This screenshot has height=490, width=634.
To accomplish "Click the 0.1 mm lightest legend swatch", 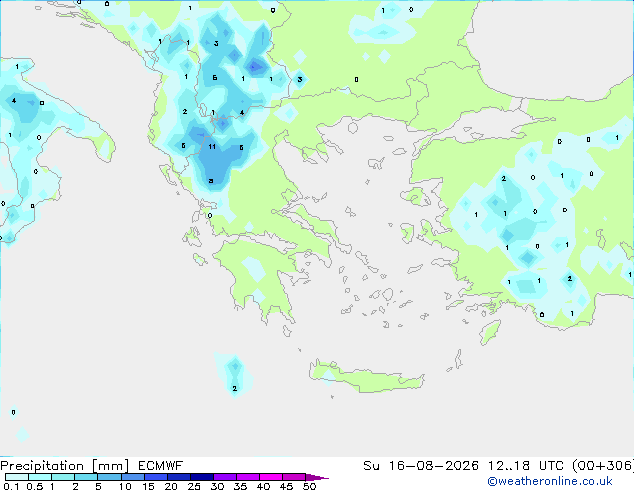I will (17, 477).
